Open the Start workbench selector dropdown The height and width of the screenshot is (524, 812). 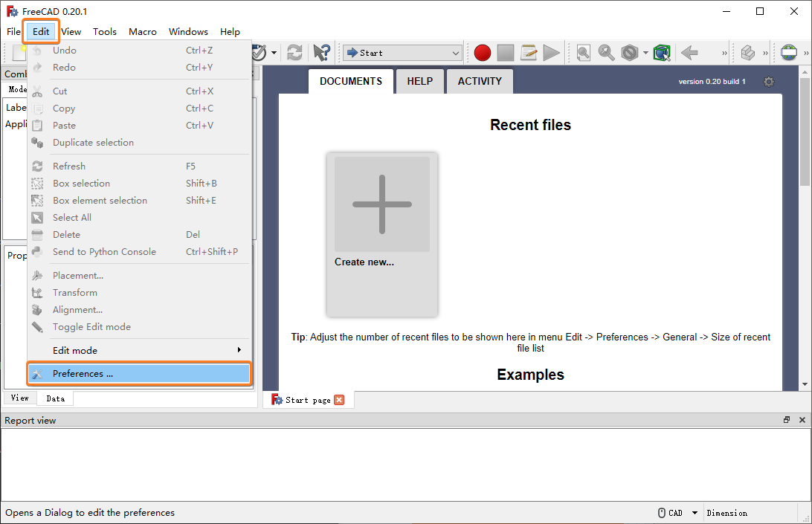(x=402, y=53)
